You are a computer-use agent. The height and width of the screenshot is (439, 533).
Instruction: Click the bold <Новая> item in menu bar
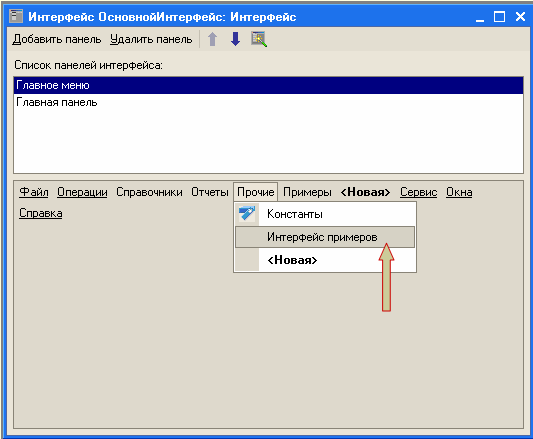365,192
